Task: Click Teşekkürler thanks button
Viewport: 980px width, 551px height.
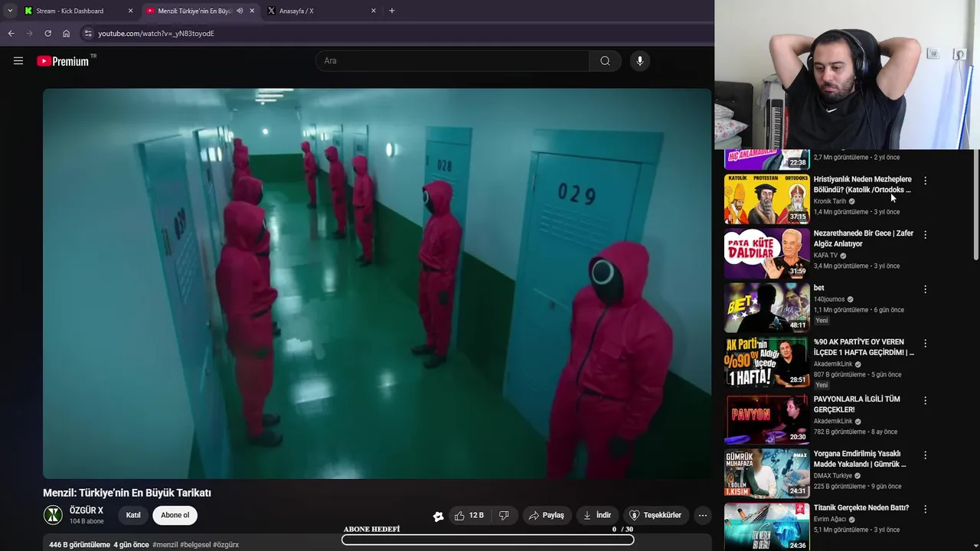Action: coord(655,515)
